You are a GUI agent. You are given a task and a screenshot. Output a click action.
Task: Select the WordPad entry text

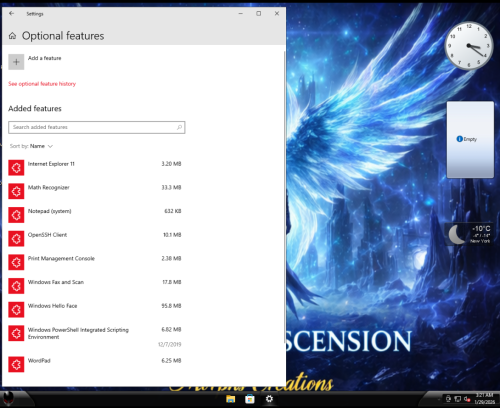(39, 360)
